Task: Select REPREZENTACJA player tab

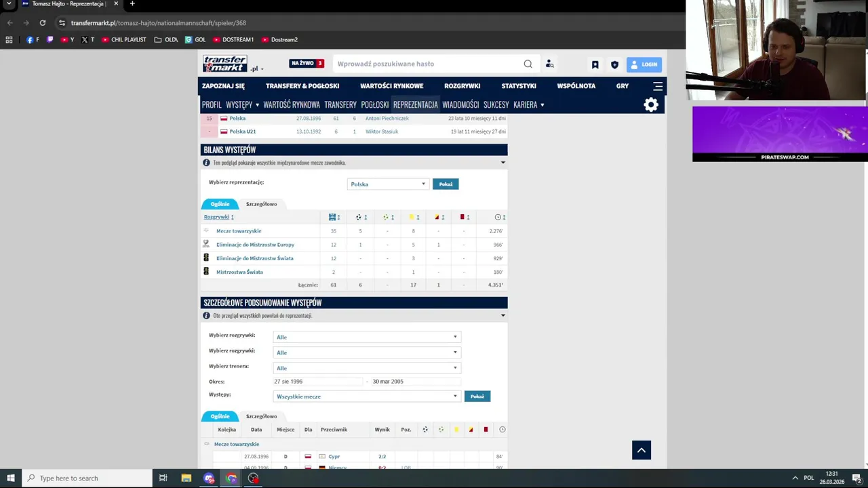Action: [416, 104]
